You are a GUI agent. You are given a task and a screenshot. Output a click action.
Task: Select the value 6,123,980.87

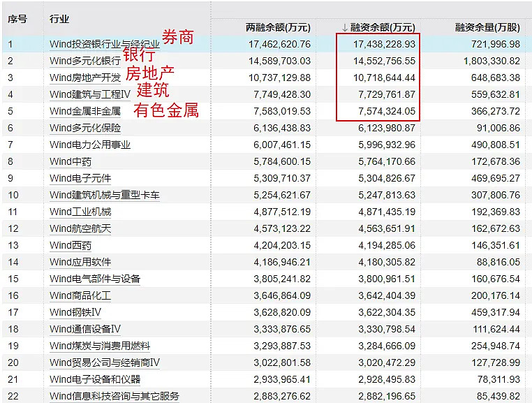(x=387, y=128)
